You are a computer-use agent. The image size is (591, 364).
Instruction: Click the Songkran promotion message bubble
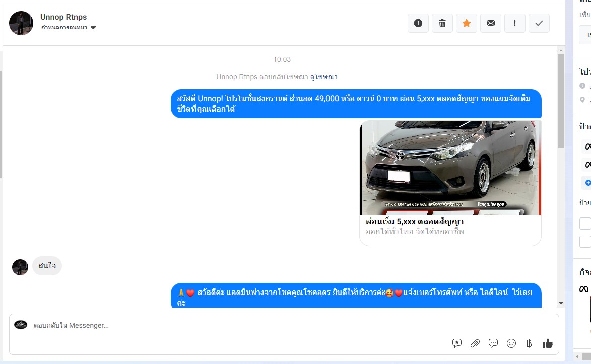pyautogui.click(x=356, y=104)
